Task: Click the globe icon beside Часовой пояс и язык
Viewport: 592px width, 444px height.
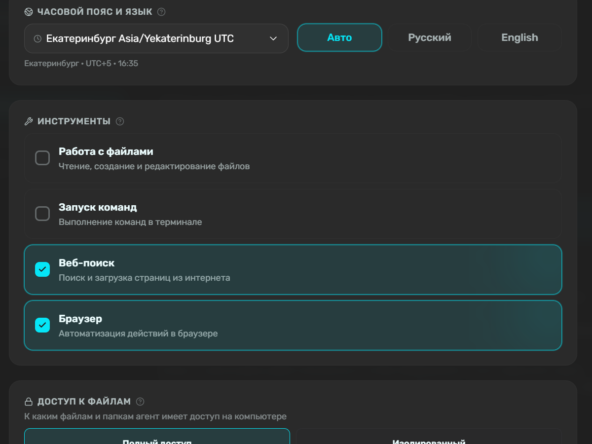Action: tap(28, 12)
